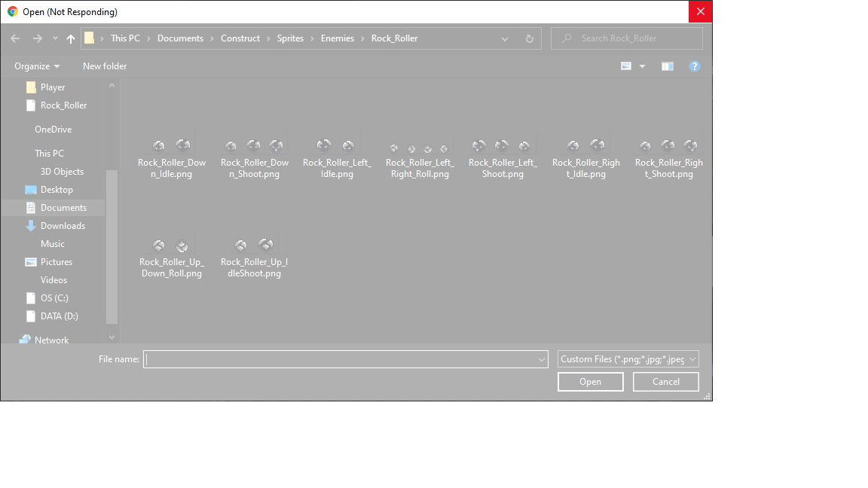Close the Open dialog window
This screenshot has width=868, height=488.
coord(700,11)
